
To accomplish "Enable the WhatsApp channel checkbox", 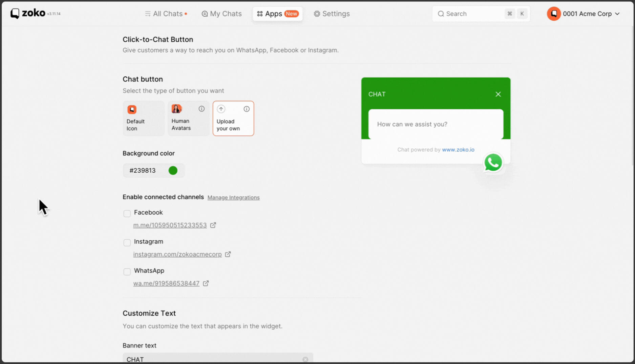I will (x=127, y=272).
